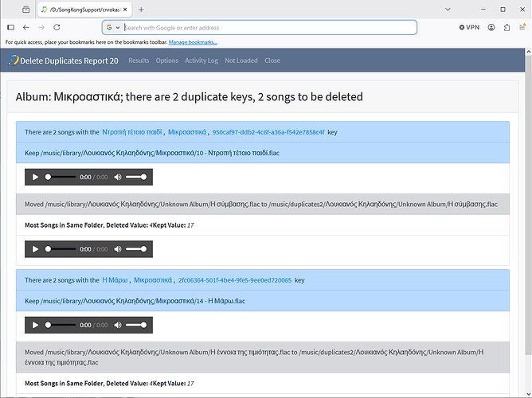Click the page vertical scrollbar
This screenshot has width=532, height=398.
coord(528,204)
